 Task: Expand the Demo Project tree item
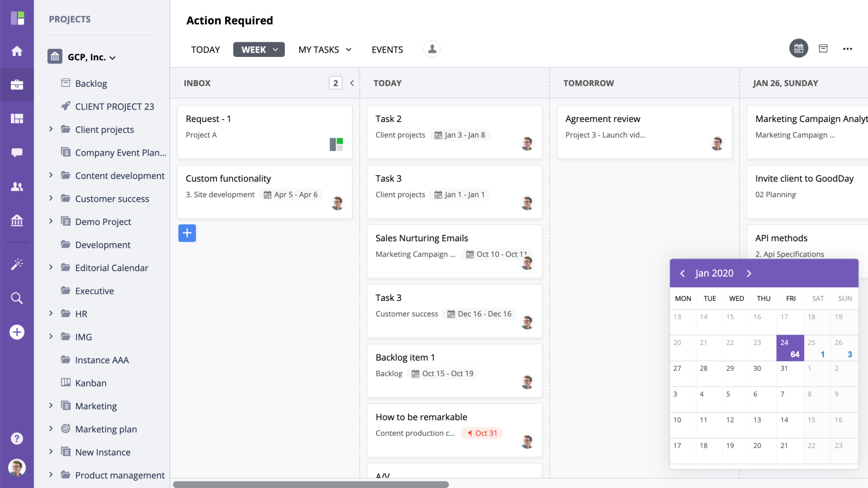(51, 221)
